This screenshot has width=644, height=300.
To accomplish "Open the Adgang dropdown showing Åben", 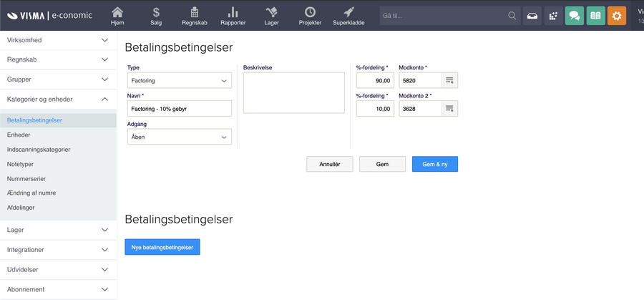I will click(x=179, y=137).
